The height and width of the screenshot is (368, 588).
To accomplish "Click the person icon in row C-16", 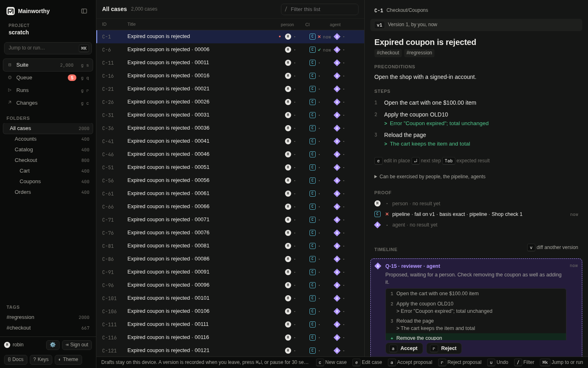I will (x=288, y=76).
